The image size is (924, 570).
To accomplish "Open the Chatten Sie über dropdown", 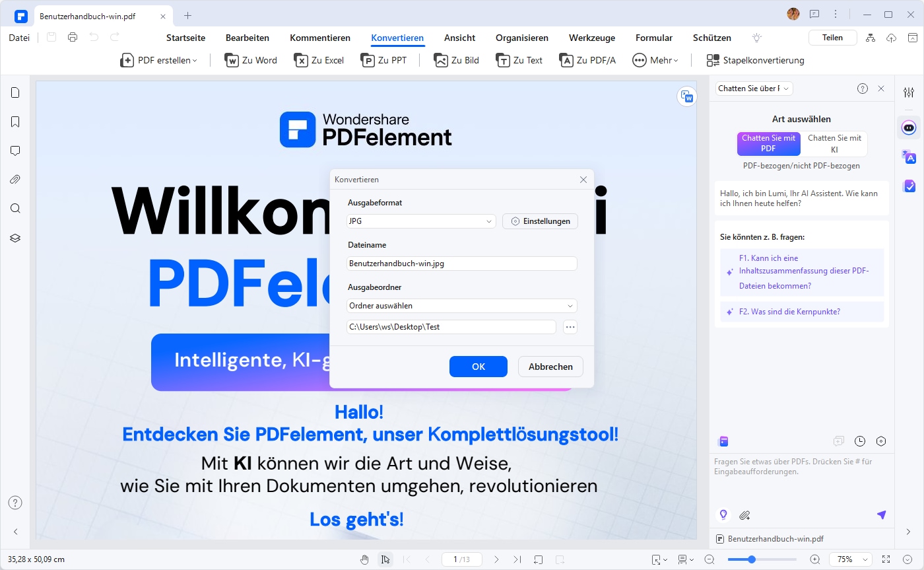I will point(754,89).
